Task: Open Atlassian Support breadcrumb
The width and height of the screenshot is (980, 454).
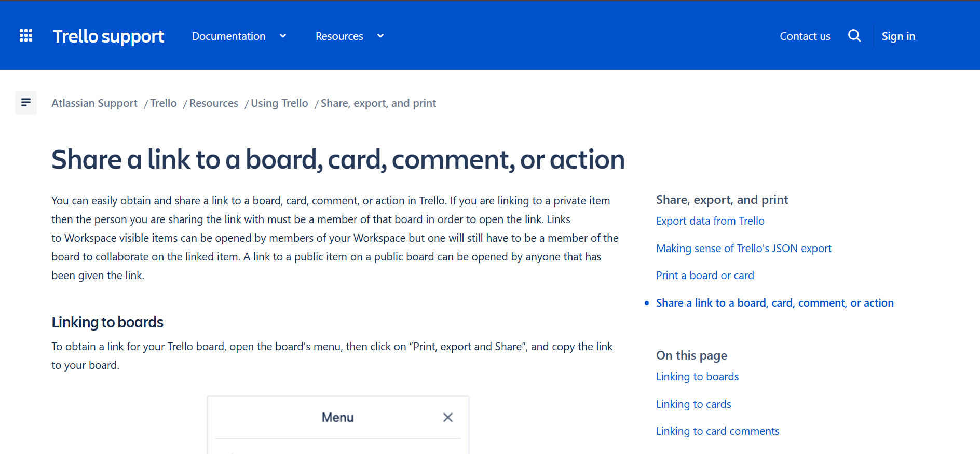Action: [94, 103]
